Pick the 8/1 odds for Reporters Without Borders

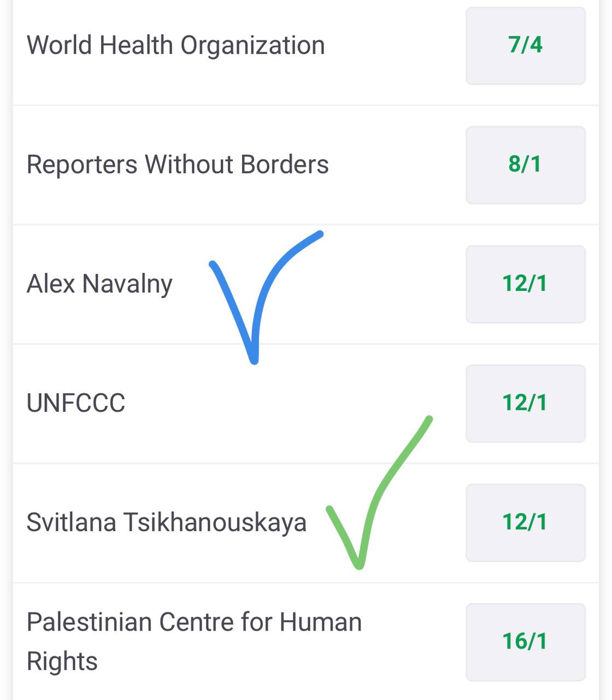click(x=525, y=165)
